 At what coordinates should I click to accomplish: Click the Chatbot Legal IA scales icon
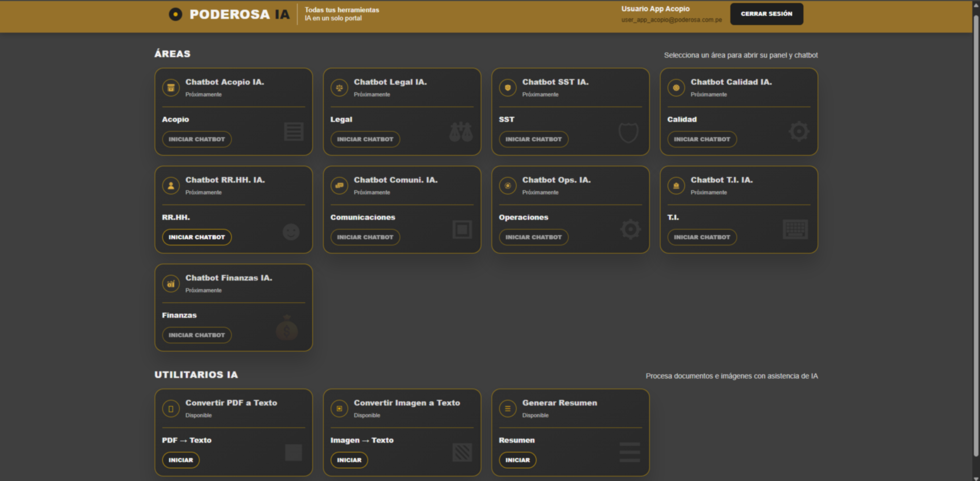click(x=339, y=88)
